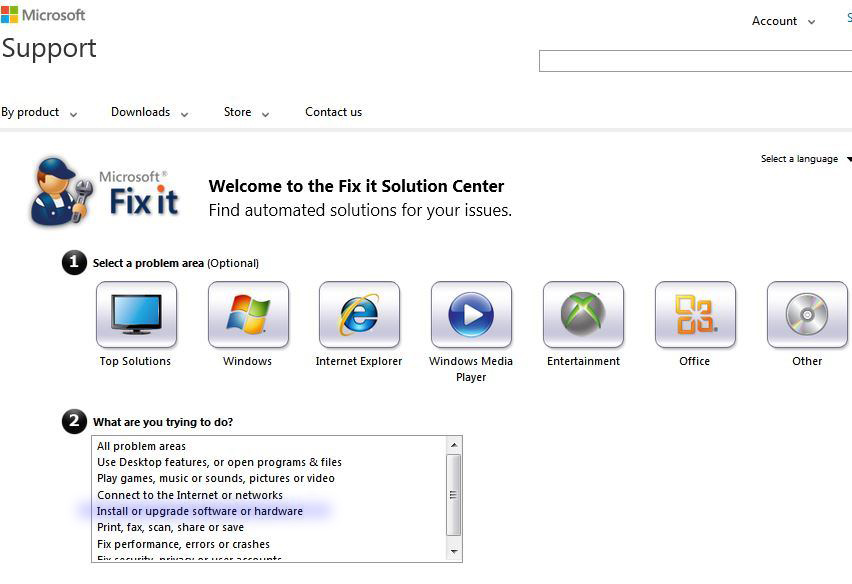Open the Downloads menu

click(x=149, y=112)
